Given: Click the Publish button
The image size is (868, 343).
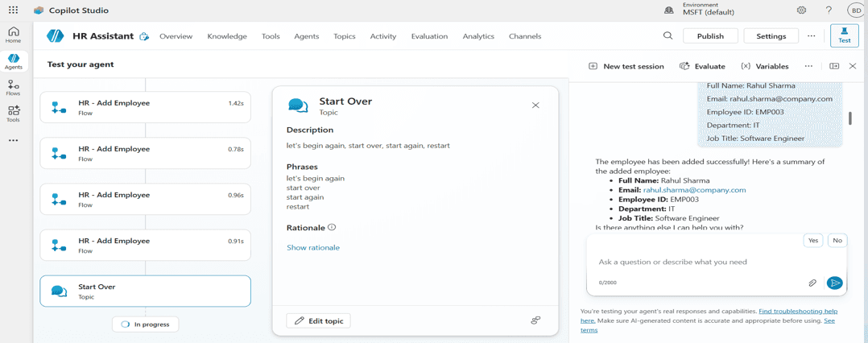Looking at the screenshot, I should pos(710,36).
